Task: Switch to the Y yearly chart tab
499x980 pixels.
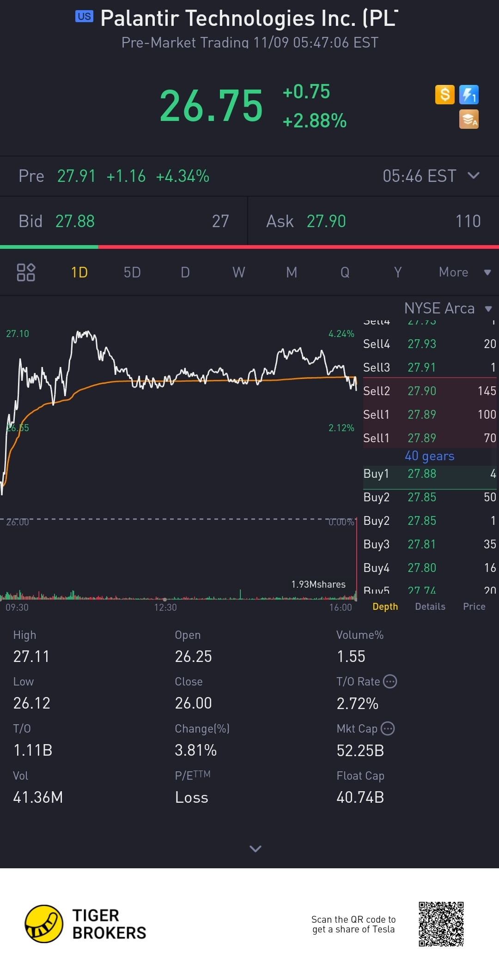Action: tap(398, 272)
